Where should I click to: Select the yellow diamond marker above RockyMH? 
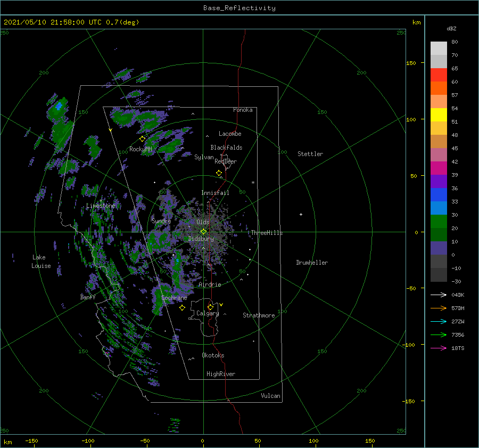[142, 139]
